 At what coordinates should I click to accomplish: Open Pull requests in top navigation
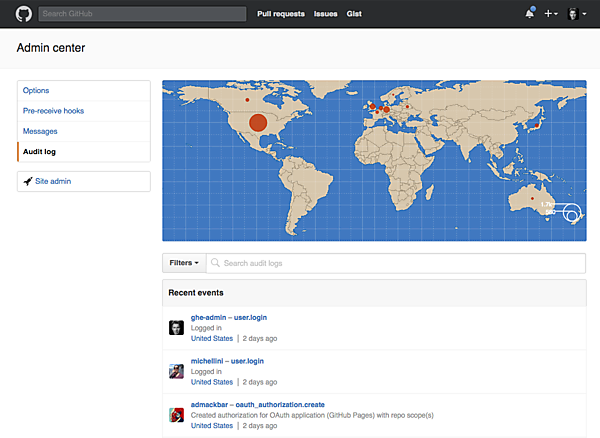pos(280,14)
